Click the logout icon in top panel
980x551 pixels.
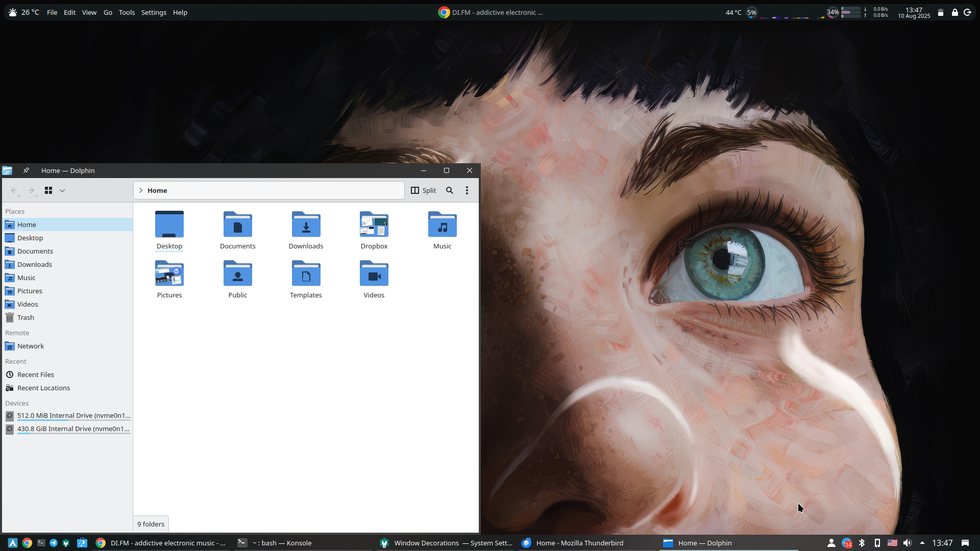[x=968, y=12]
